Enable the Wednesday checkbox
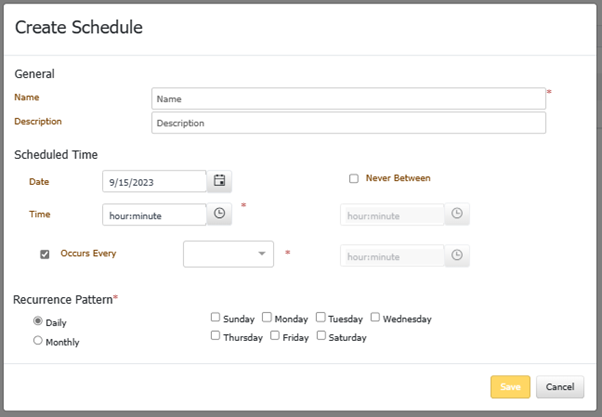 click(375, 318)
